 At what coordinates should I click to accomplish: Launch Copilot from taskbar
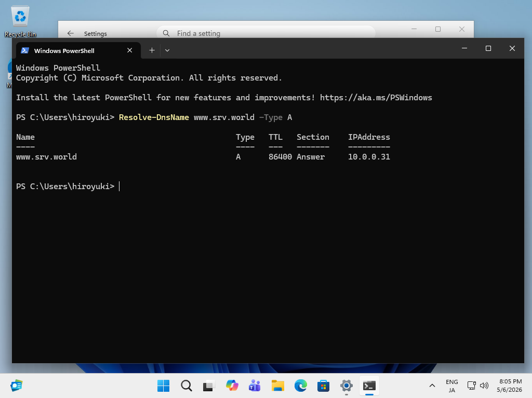232,386
